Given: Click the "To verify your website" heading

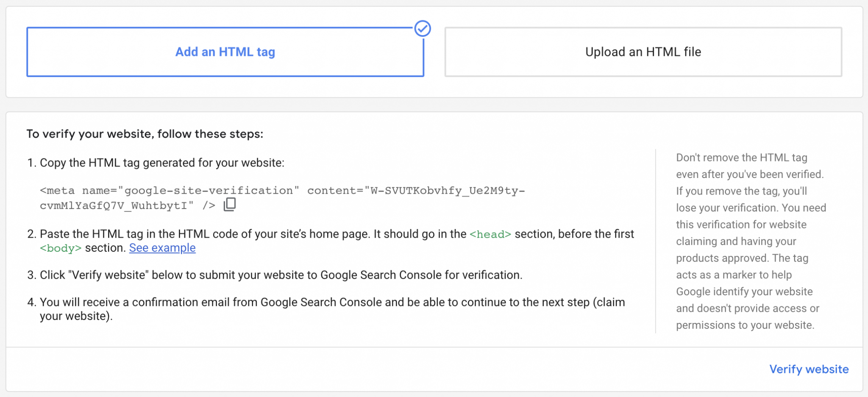Looking at the screenshot, I should tap(145, 134).
